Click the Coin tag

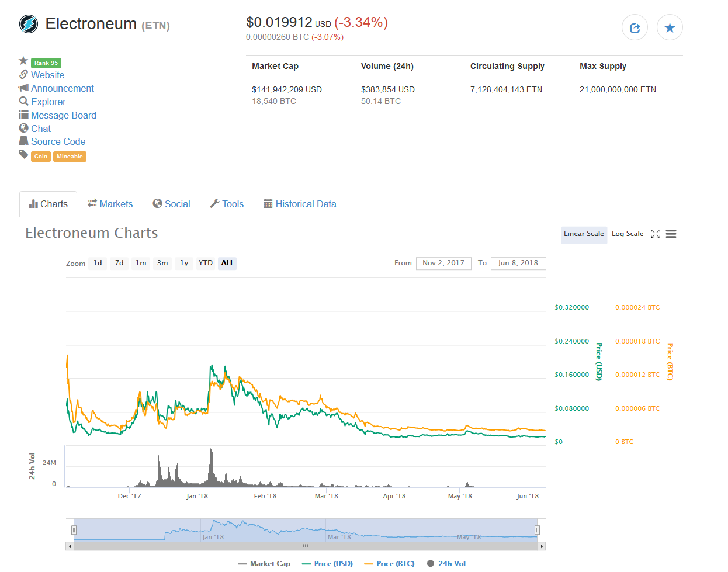click(x=41, y=157)
